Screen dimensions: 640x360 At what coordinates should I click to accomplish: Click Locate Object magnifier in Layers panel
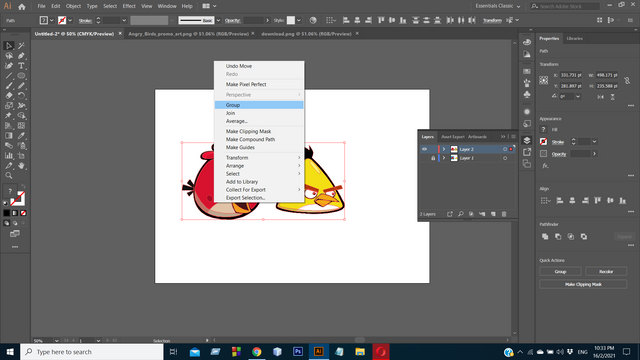point(461,214)
